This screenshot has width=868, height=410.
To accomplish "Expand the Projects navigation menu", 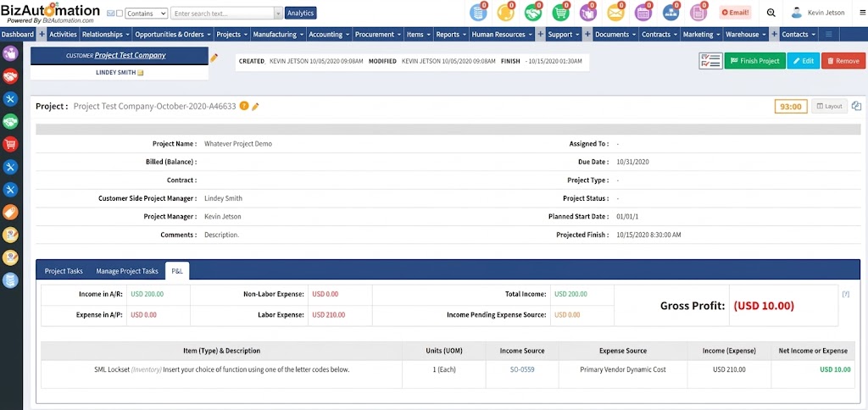I will (x=232, y=34).
